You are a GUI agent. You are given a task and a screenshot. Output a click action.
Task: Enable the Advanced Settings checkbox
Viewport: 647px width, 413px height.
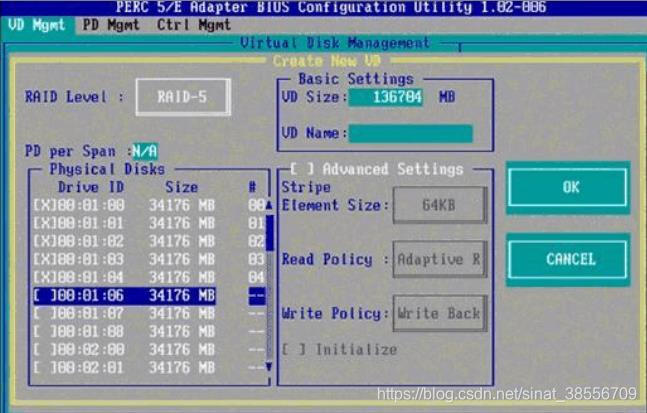302,169
